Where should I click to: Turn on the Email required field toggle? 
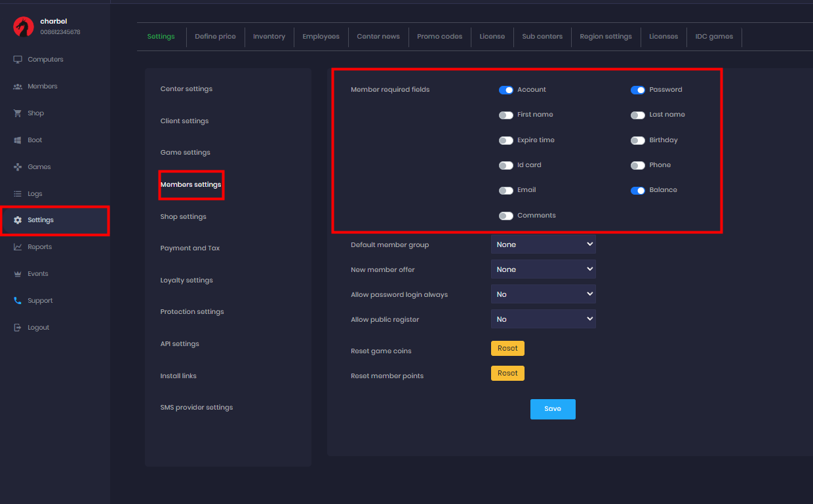(x=506, y=191)
